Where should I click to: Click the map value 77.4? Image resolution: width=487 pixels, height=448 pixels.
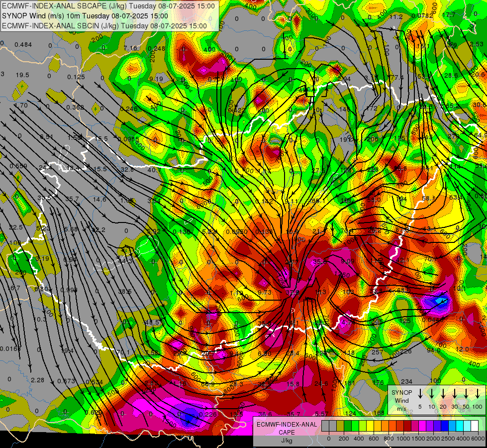tap(398, 78)
